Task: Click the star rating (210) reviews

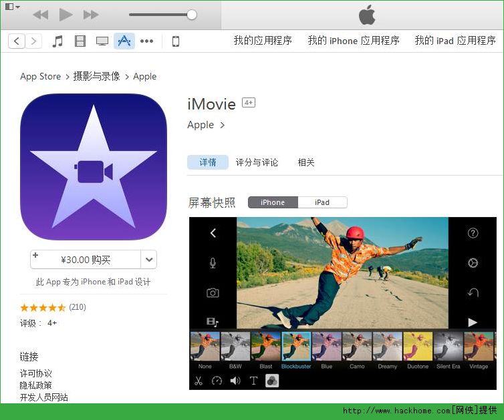Action: 53,307
